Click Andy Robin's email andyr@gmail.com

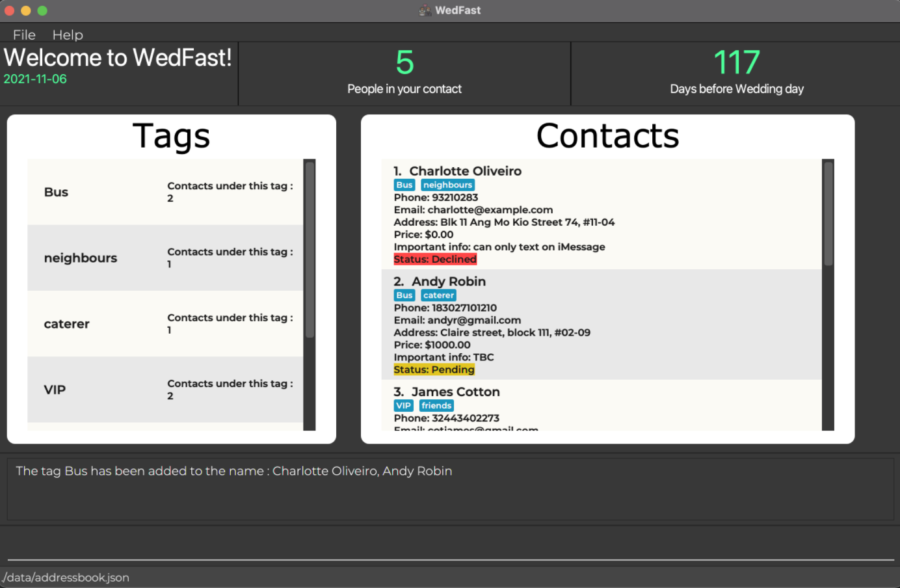tap(474, 320)
